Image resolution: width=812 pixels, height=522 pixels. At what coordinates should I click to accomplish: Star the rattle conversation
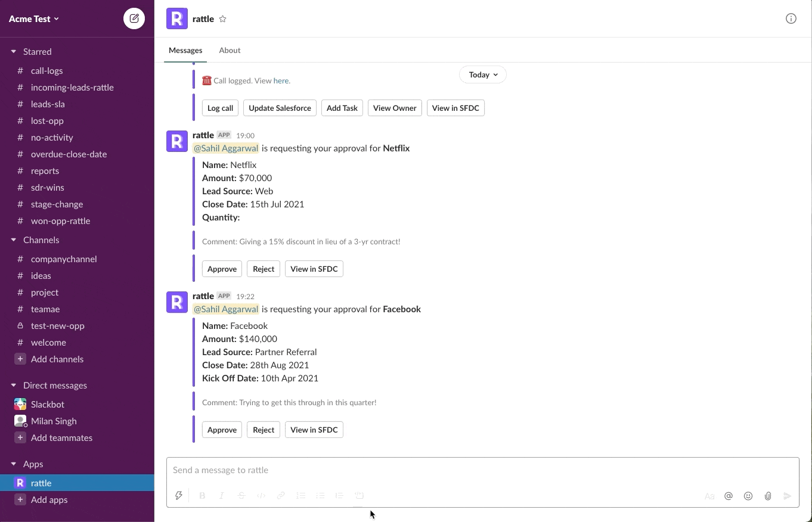[223, 19]
